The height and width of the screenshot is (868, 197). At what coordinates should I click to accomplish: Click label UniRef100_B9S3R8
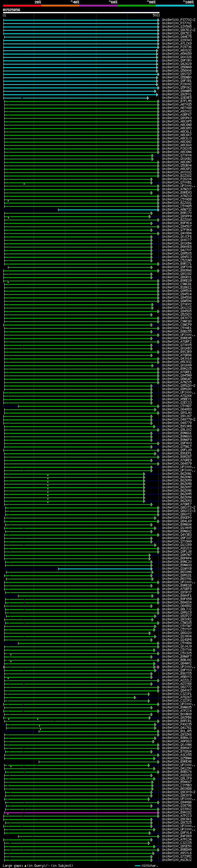(x=177, y=426)
